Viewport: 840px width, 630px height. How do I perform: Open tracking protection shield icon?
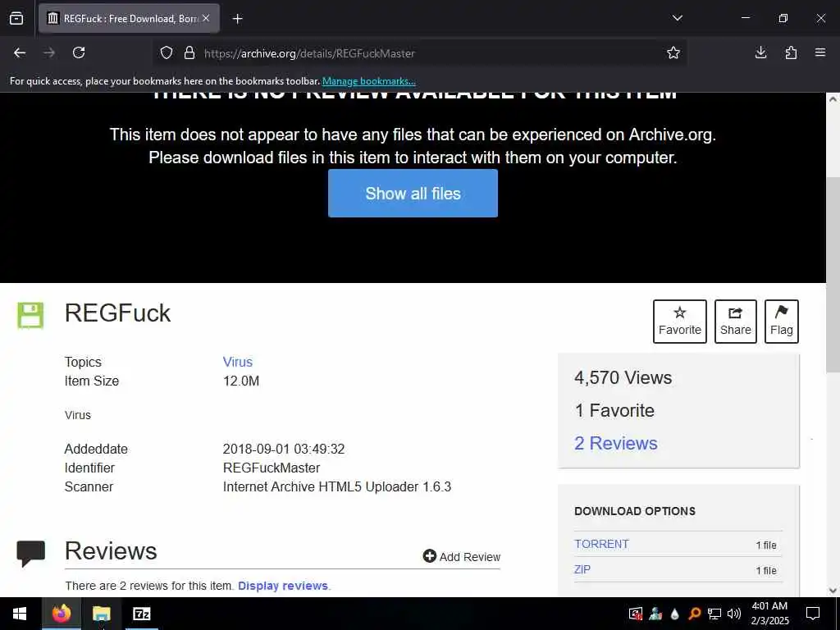[167, 53]
